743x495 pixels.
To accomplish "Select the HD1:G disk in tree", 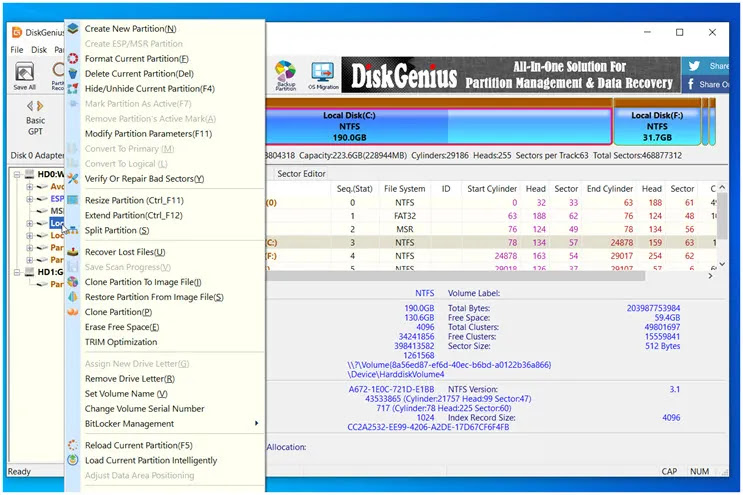I will coord(50,272).
